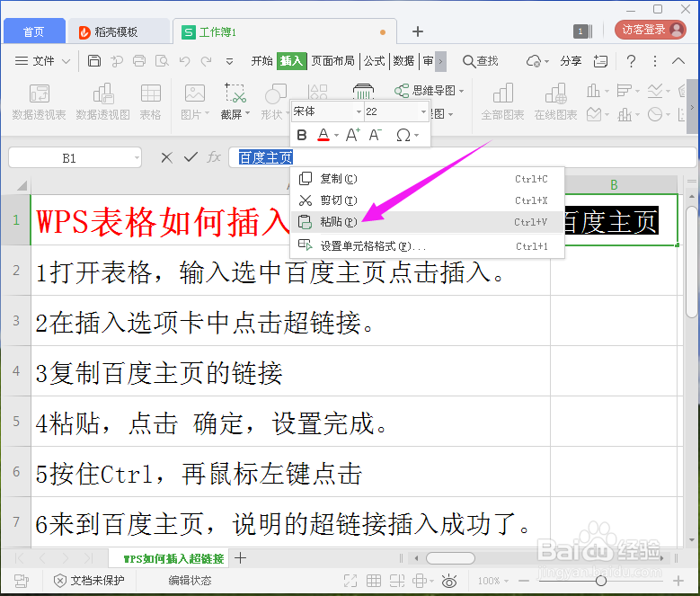Increase font size with A+ icon
Screen dimensions: 700x596
click(x=352, y=135)
